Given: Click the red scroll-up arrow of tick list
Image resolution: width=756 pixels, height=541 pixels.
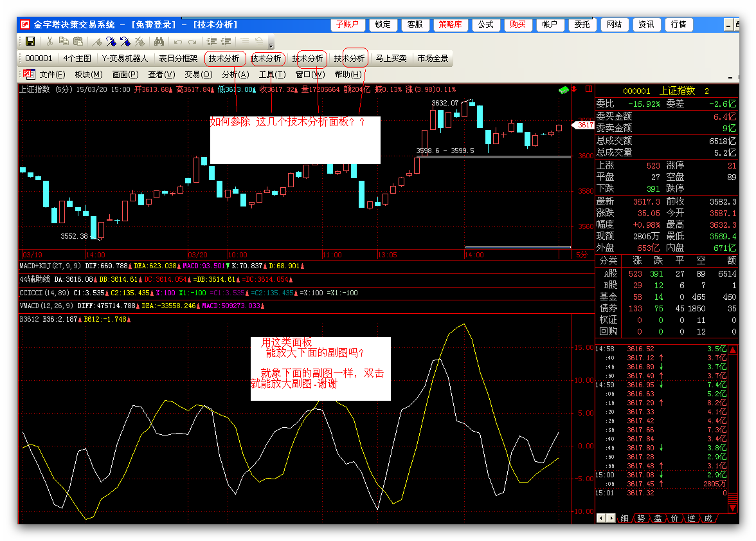Looking at the screenshot, I should click(733, 351).
